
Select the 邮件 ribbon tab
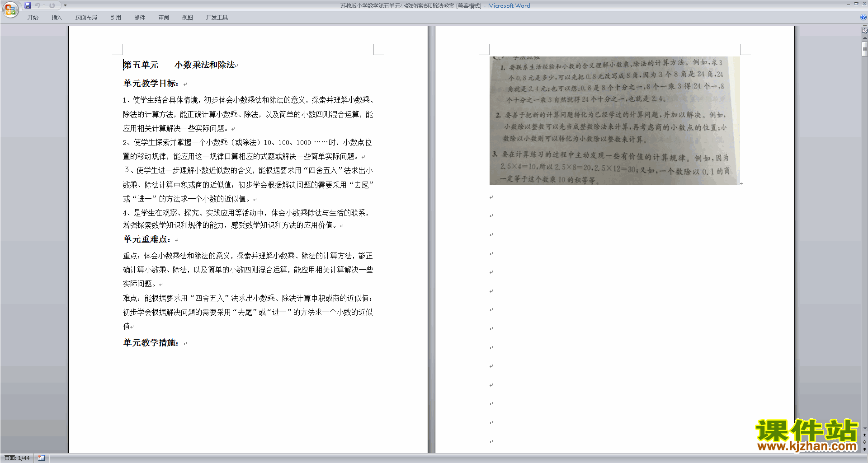tap(140, 18)
